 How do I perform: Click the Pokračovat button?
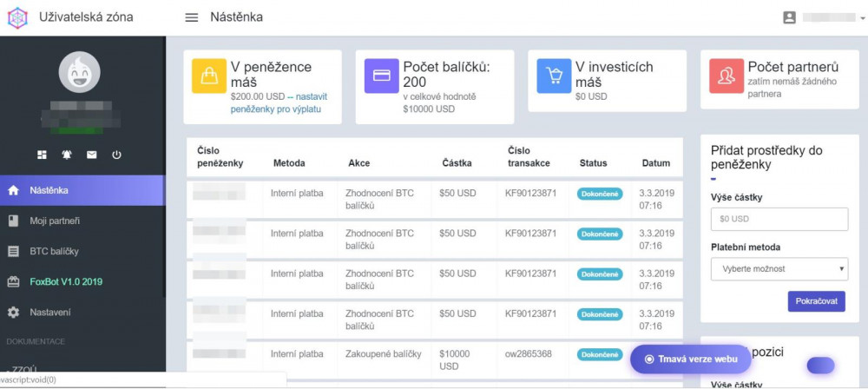[x=817, y=301]
